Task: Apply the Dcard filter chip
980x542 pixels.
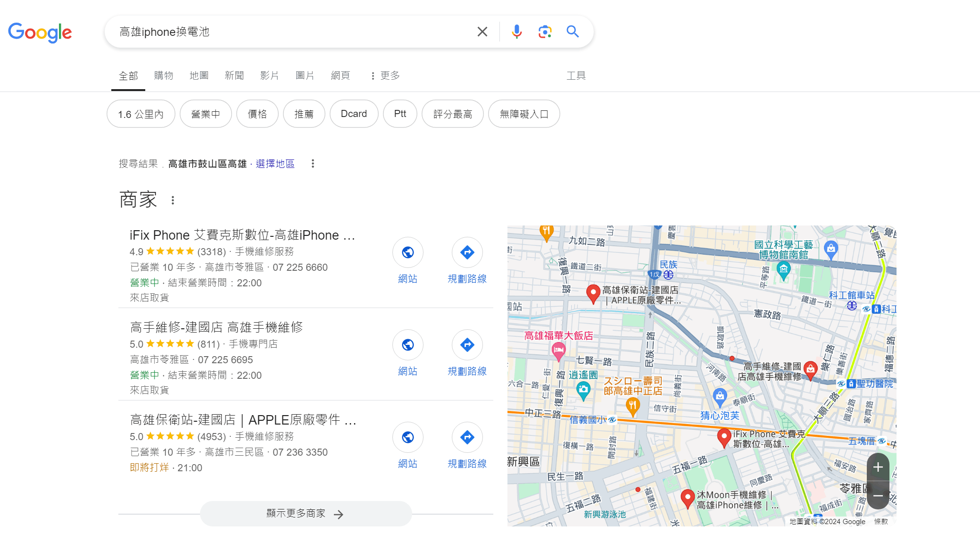Action: pos(354,114)
